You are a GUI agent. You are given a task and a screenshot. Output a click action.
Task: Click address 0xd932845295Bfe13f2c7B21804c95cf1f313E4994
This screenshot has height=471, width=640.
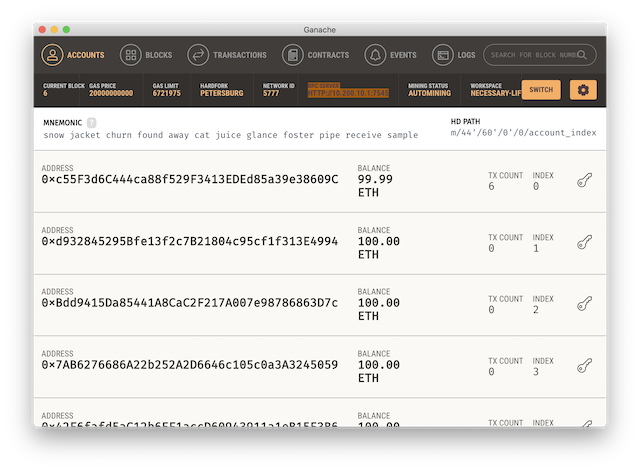(190, 242)
